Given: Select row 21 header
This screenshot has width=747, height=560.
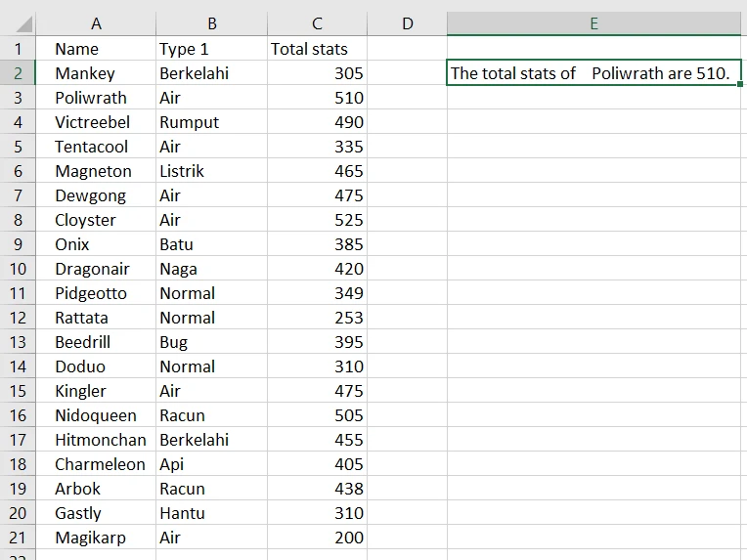Looking at the screenshot, I should pyautogui.click(x=18, y=538).
